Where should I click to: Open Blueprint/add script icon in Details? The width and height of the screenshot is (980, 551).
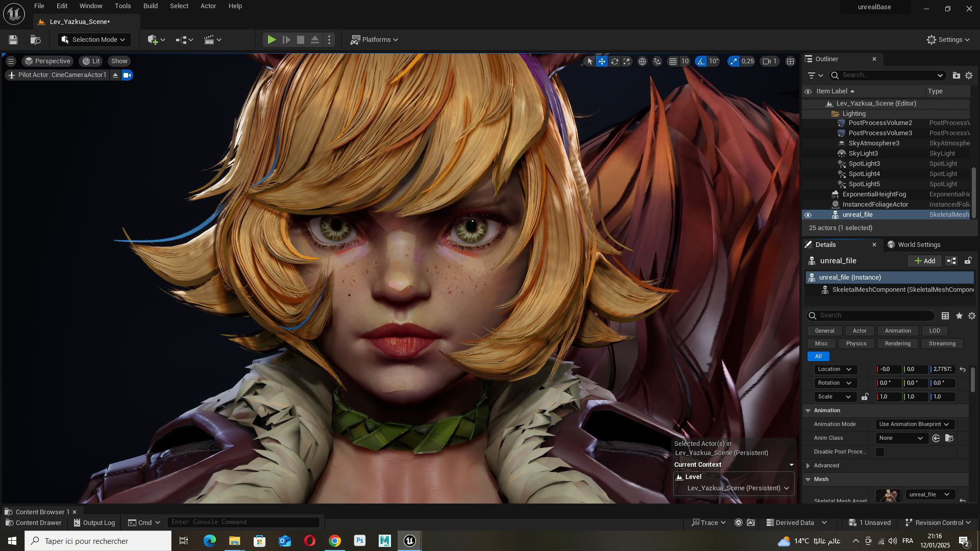[x=951, y=261]
